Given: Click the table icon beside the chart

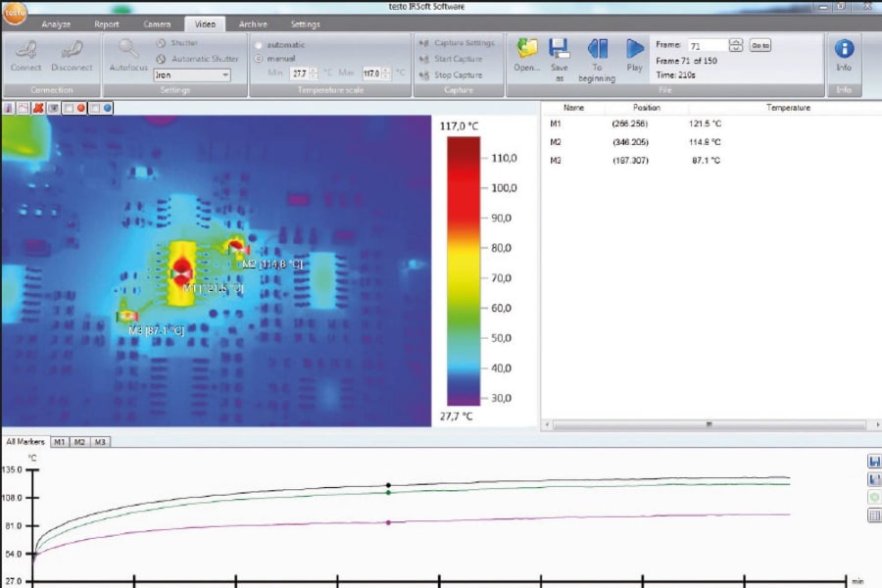Looking at the screenshot, I should [x=873, y=515].
